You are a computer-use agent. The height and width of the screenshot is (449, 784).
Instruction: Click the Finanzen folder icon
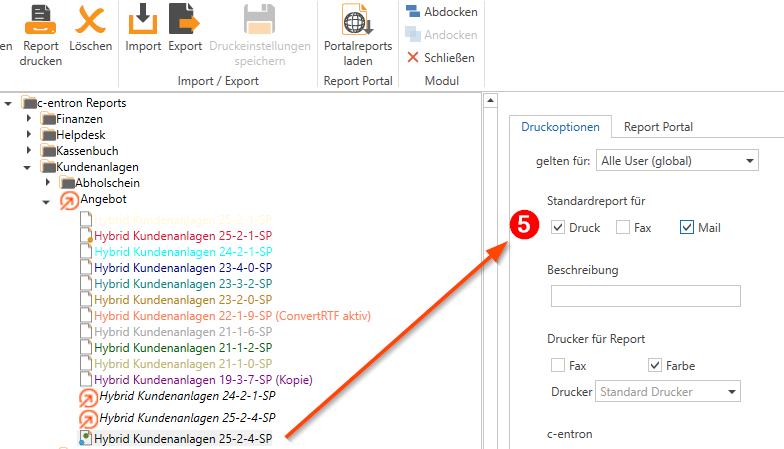click(48, 119)
